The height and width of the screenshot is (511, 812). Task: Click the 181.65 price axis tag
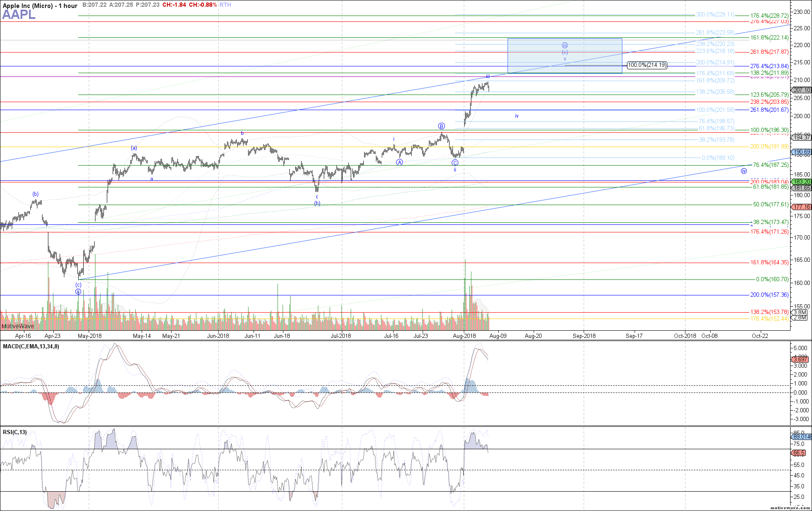801,188
